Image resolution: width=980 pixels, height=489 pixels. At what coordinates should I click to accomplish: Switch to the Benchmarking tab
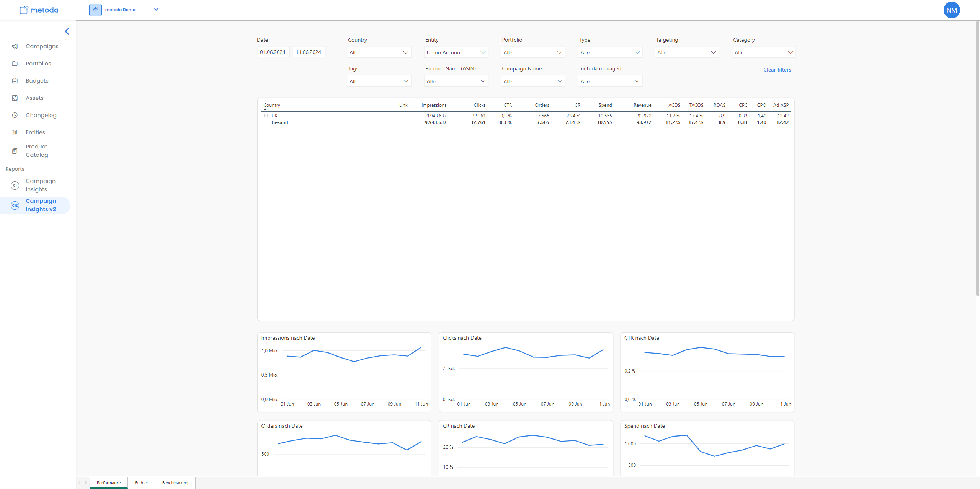point(175,483)
